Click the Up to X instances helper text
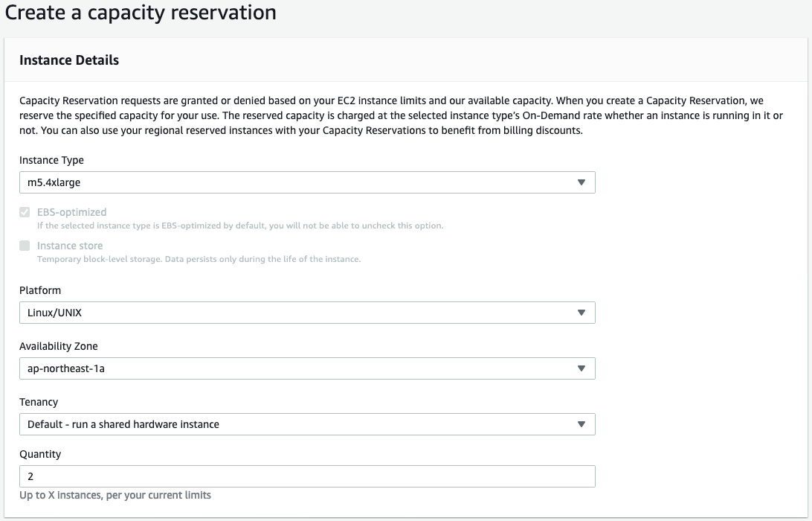Image resolution: width=812 pixels, height=521 pixels. pos(115,494)
